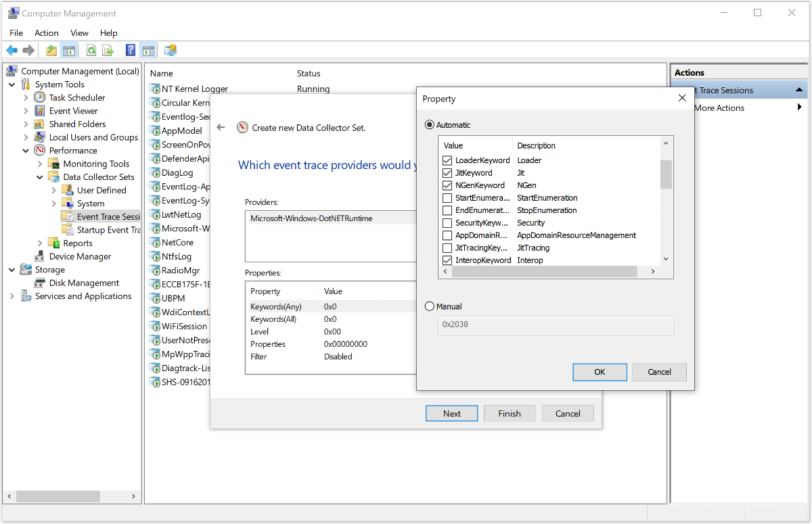Viewport: 812px width, 524px height.
Task: Click the Refresh toolbar icon
Action: tap(91, 50)
